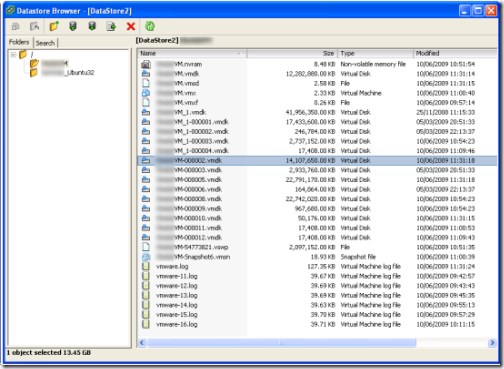Select the VM-000011.vmdk file name
The height and width of the screenshot is (369, 504).
[x=189, y=228]
